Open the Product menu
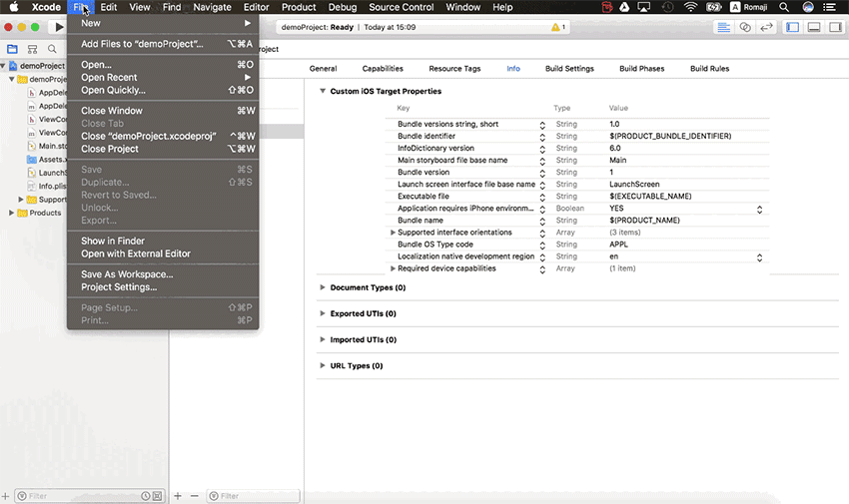The image size is (849, 504). tap(299, 7)
